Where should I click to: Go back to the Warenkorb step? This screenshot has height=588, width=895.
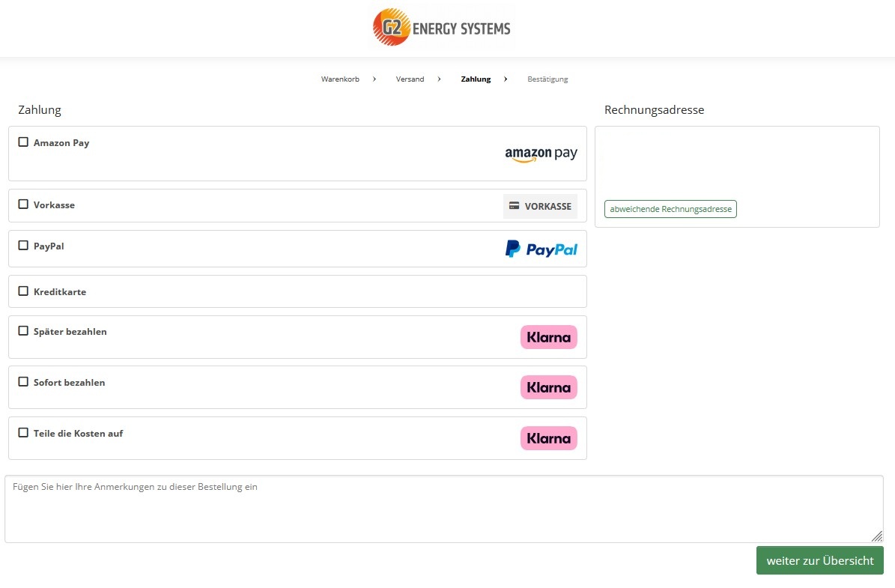340,79
